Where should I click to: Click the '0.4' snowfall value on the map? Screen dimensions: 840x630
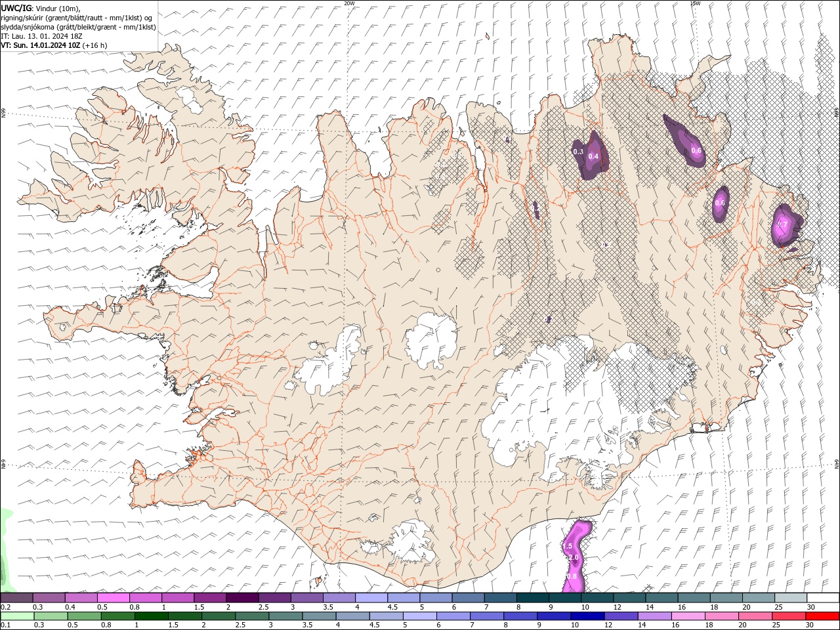593,156
